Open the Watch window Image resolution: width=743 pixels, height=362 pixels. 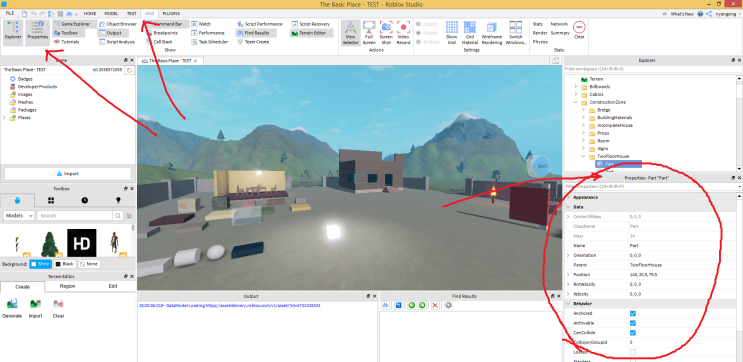click(201, 24)
